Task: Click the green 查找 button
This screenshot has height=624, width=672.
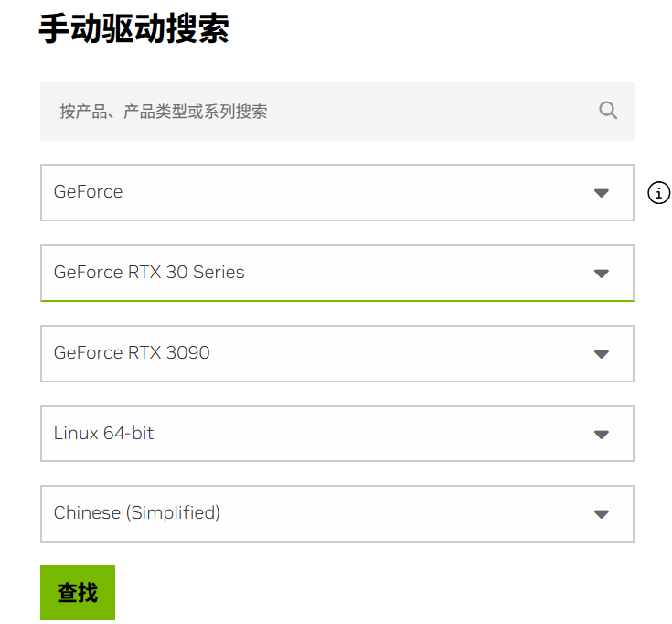Action: click(x=78, y=593)
